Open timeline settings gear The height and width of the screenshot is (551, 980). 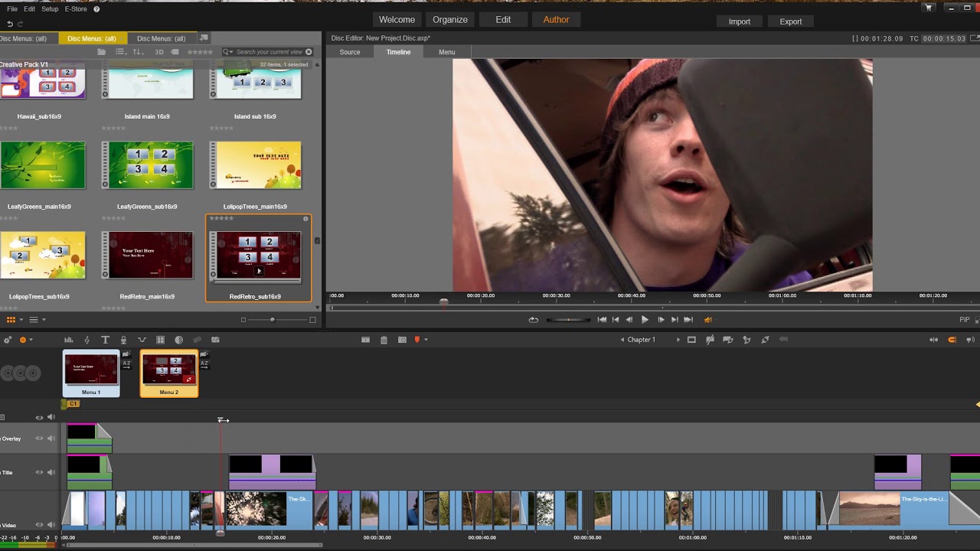tap(8, 340)
